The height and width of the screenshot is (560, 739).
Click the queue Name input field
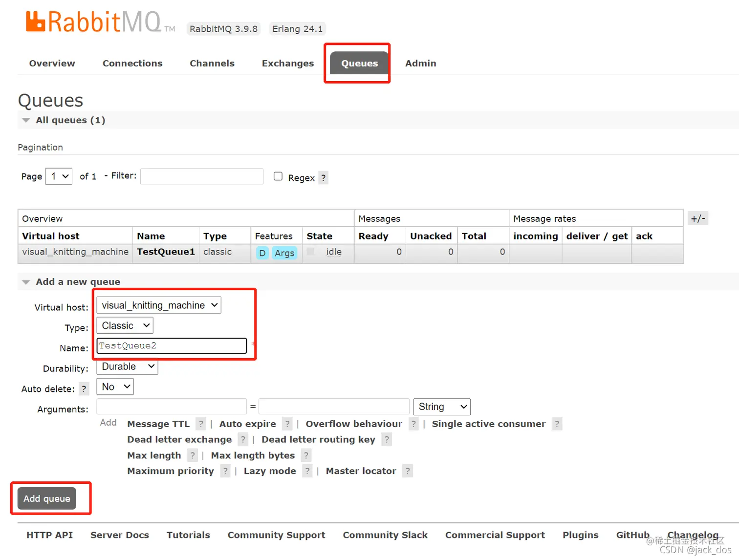coord(172,346)
